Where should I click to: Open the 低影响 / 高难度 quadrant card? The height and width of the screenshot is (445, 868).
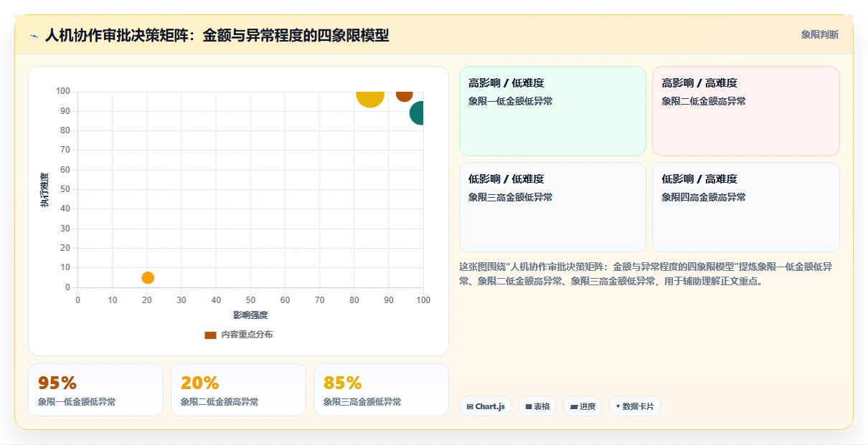tap(745, 207)
